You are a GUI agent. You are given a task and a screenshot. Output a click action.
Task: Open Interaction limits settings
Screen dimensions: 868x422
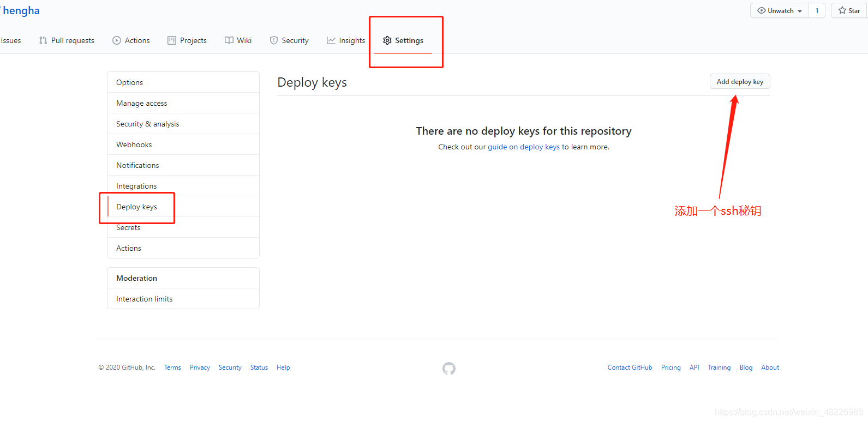tap(183, 299)
